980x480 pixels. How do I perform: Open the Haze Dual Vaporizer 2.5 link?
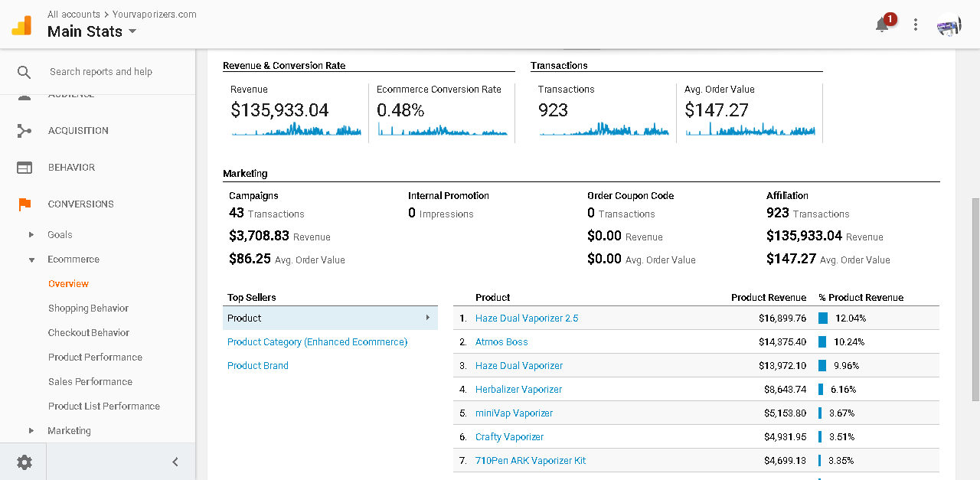pos(527,318)
